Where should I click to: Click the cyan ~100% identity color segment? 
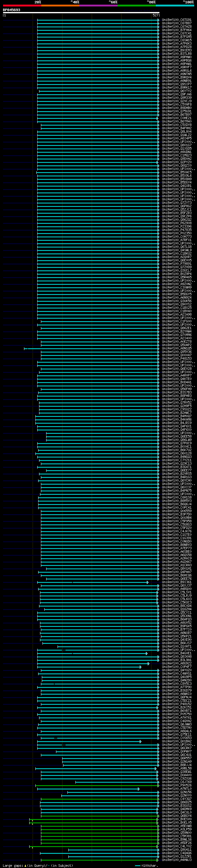point(175,6)
